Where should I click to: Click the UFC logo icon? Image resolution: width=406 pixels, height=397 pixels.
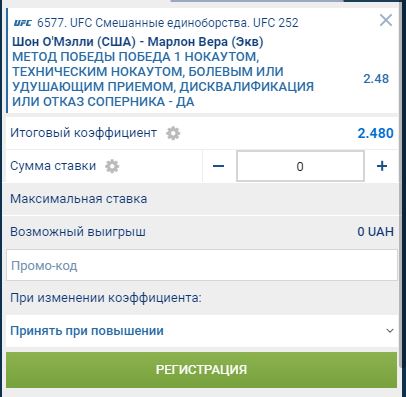(23, 23)
